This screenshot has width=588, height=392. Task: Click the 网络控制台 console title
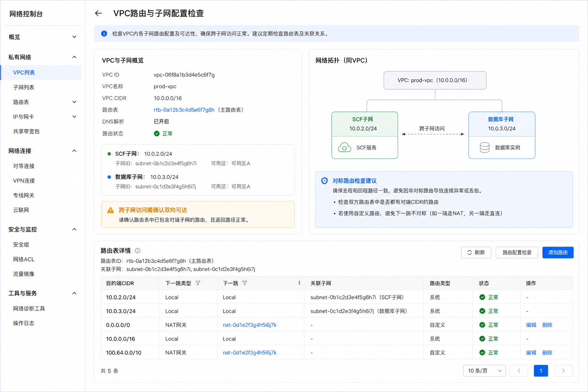(26, 14)
